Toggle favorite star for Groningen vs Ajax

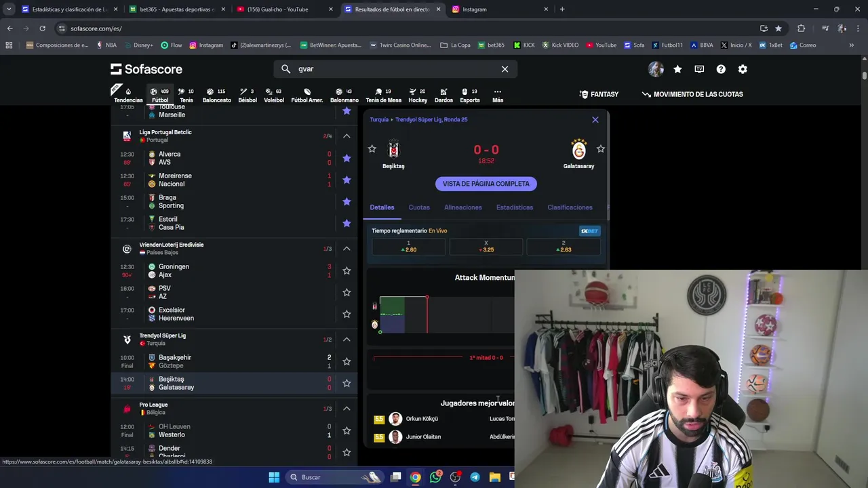[347, 270]
